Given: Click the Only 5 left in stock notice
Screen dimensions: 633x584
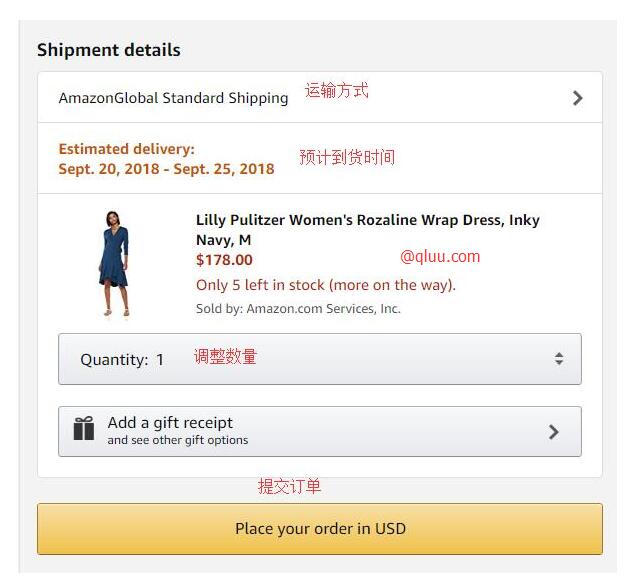Looking at the screenshot, I should point(325,285).
